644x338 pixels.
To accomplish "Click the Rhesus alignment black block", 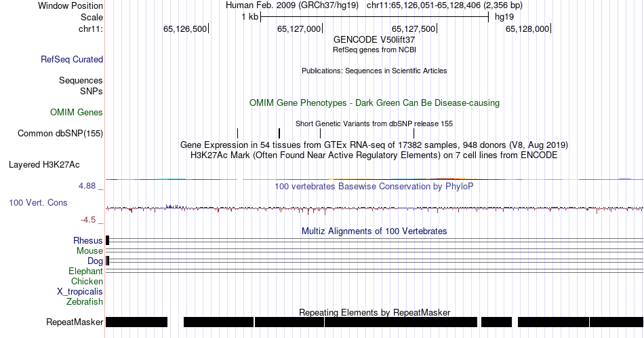I will pyautogui.click(x=108, y=240).
